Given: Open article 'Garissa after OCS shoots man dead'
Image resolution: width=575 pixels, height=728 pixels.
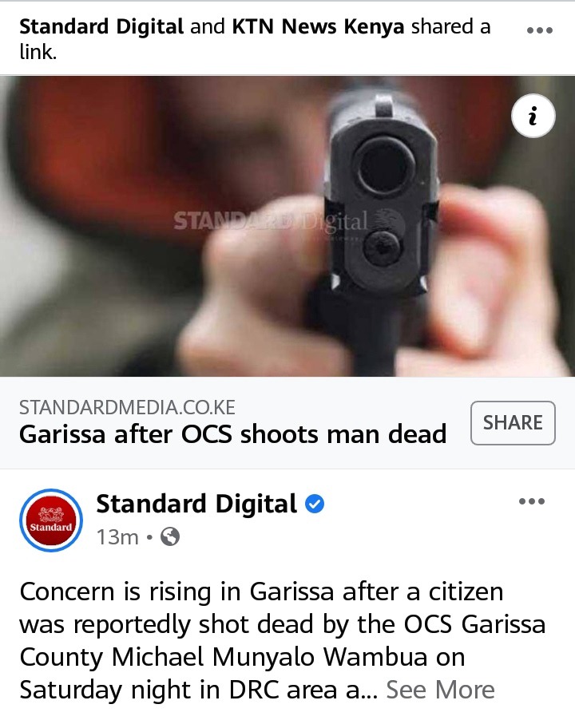Looking at the screenshot, I should tap(232, 434).
